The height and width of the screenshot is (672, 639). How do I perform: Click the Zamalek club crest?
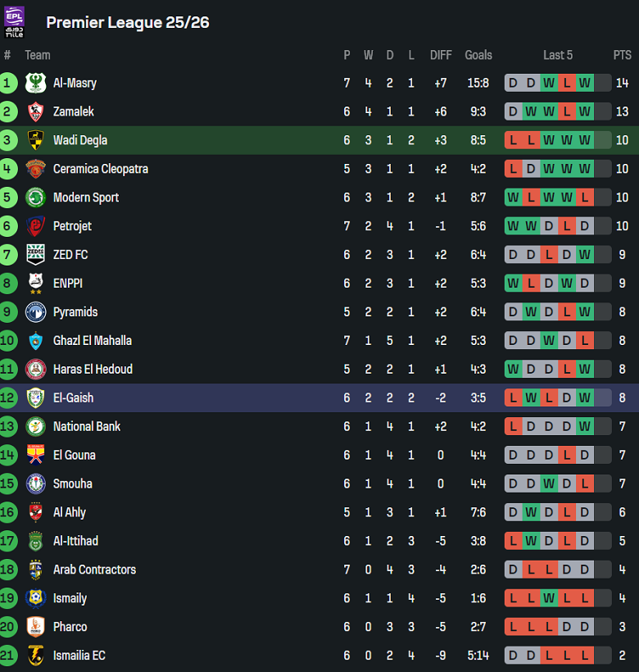[x=35, y=111]
